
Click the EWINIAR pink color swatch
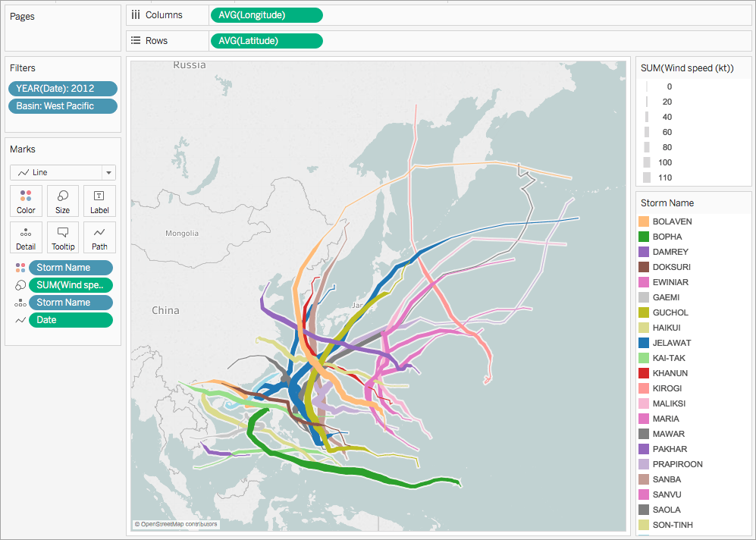click(644, 282)
